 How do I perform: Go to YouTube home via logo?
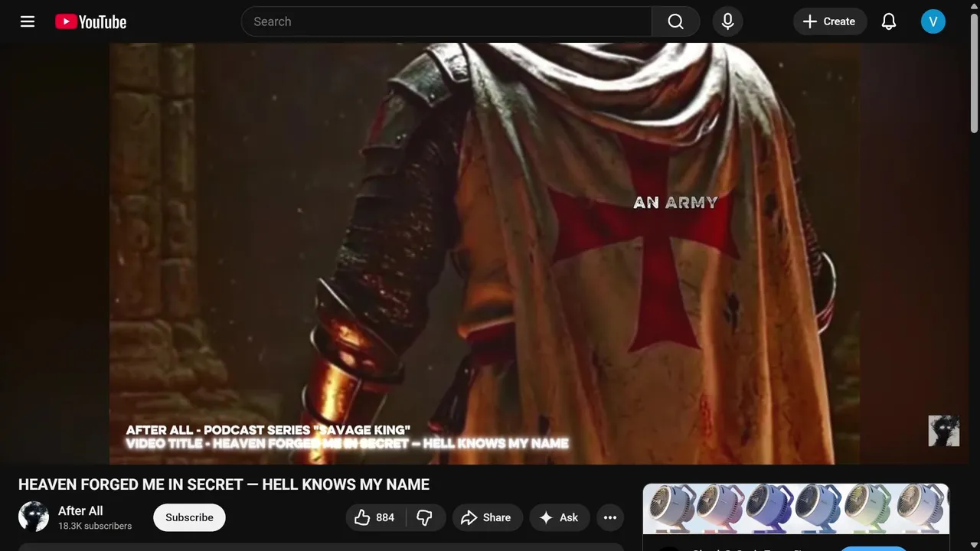click(x=91, y=21)
